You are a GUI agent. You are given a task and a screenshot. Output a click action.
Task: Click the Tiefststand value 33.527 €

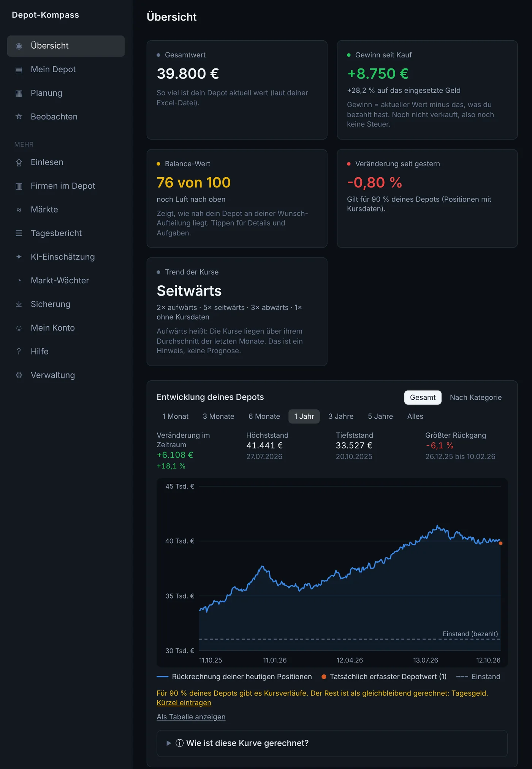tap(354, 445)
